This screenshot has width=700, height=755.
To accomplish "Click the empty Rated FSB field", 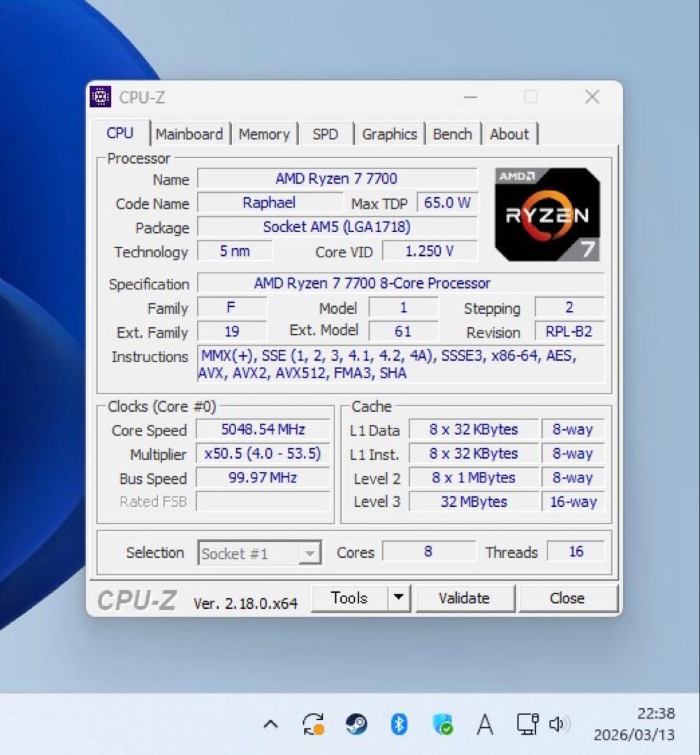I will [x=263, y=501].
